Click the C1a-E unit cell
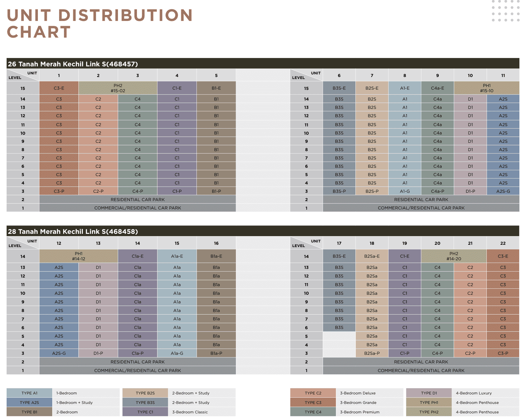522x420 pixels. (x=138, y=256)
